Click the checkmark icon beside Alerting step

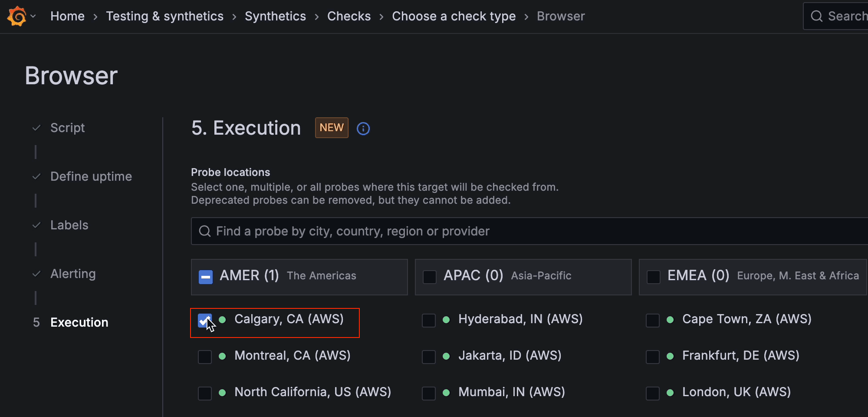tap(36, 274)
